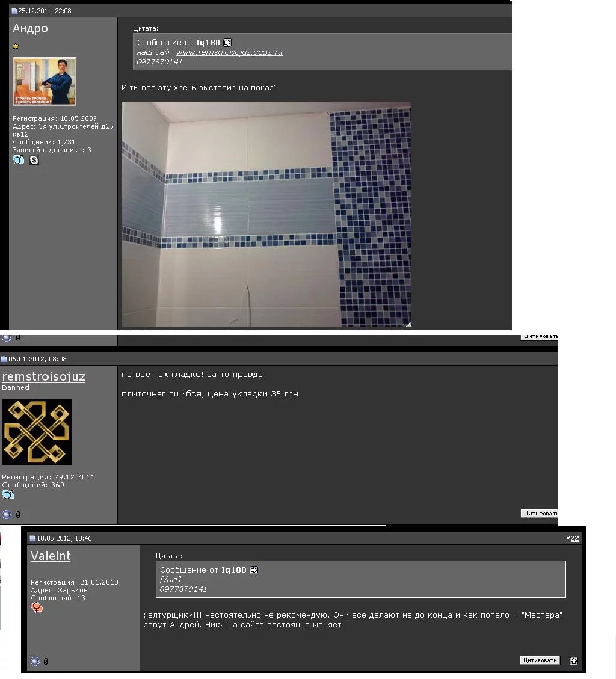Click the text 'Регистрация: 21.01.2010'
The image size is (616, 679).
(x=75, y=582)
